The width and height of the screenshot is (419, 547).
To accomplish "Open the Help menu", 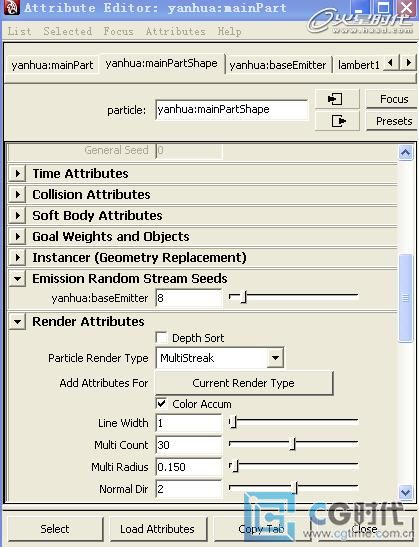I will coord(229,31).
